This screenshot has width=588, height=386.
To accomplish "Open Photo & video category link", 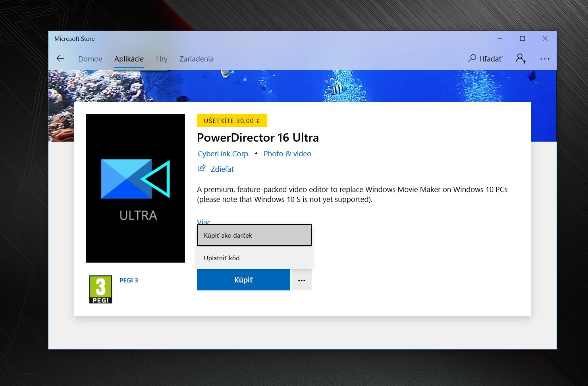I will (287, 154).
